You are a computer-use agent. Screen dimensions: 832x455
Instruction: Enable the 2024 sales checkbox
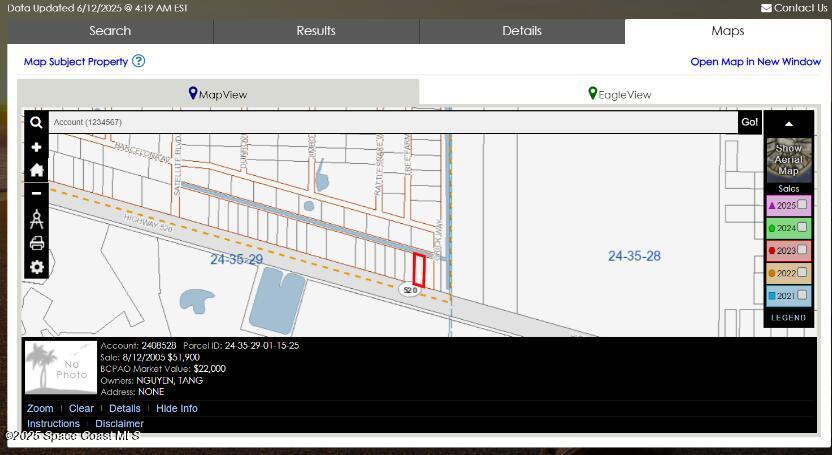pos(802,227)
